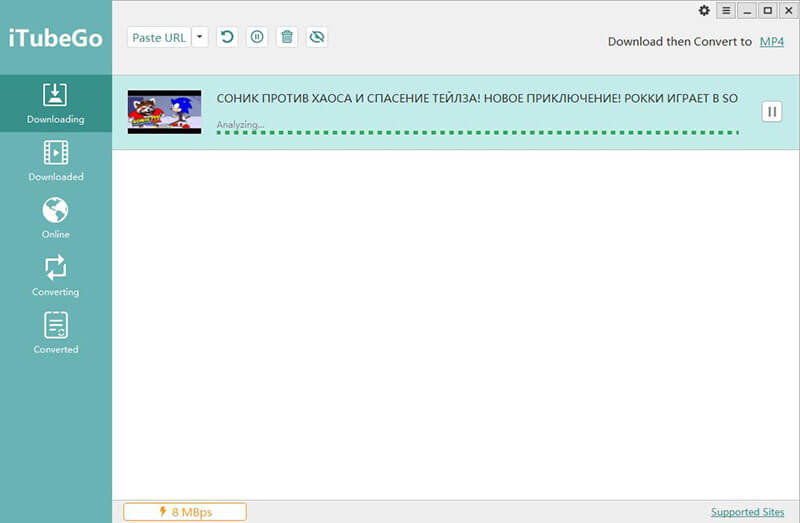Minimize the iTubeGo window
Image resolution: width=800 pixels, height=523 pixels.
pos(747,11)
